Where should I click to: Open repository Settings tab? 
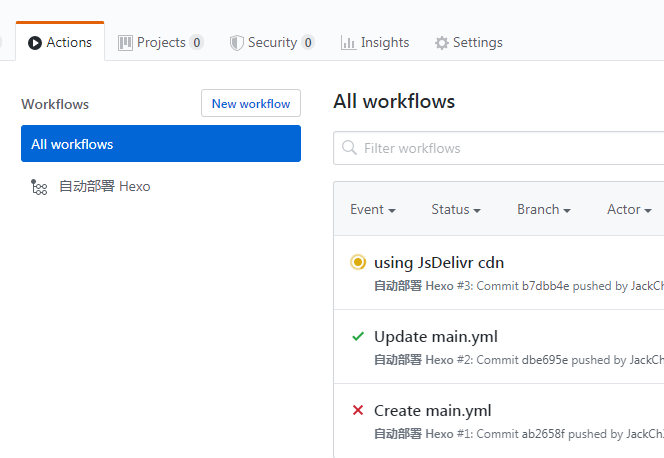pos(469,42)
